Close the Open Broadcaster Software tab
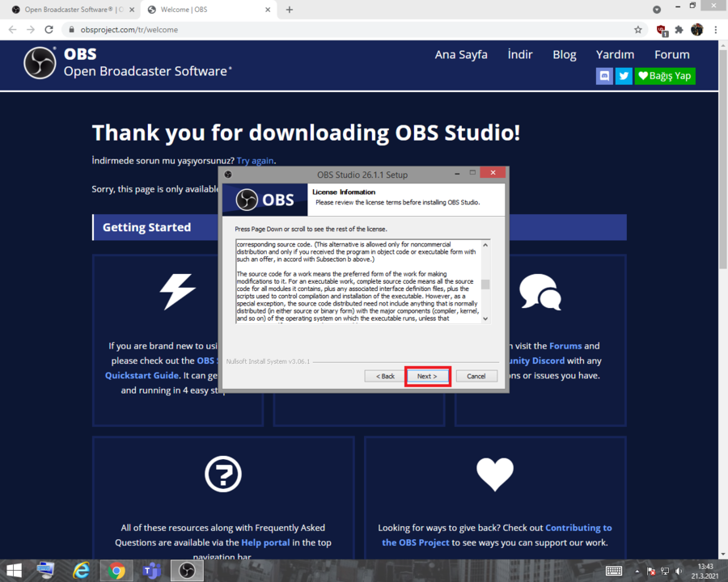 pyautogui.click(x=132, y=10)
